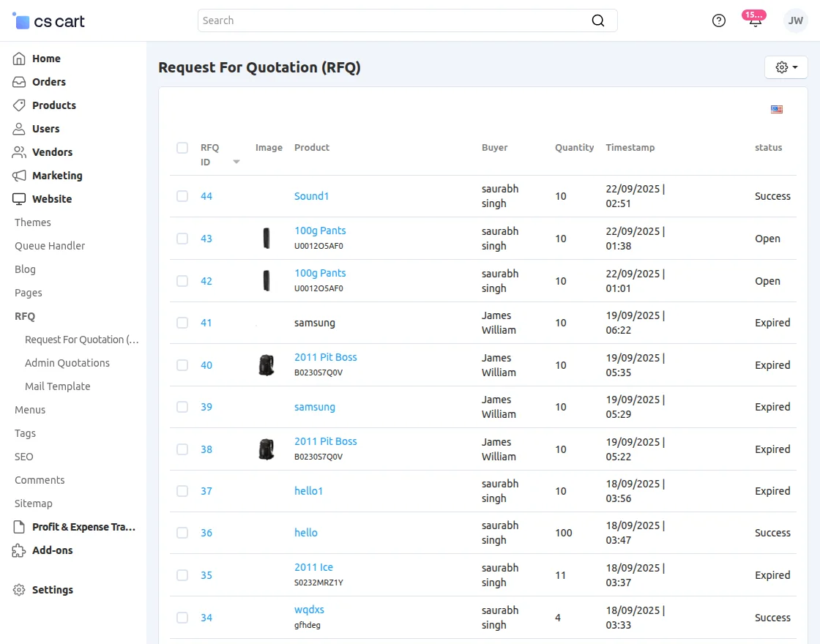Open the gear dropdown above the table

click(786, 67)
